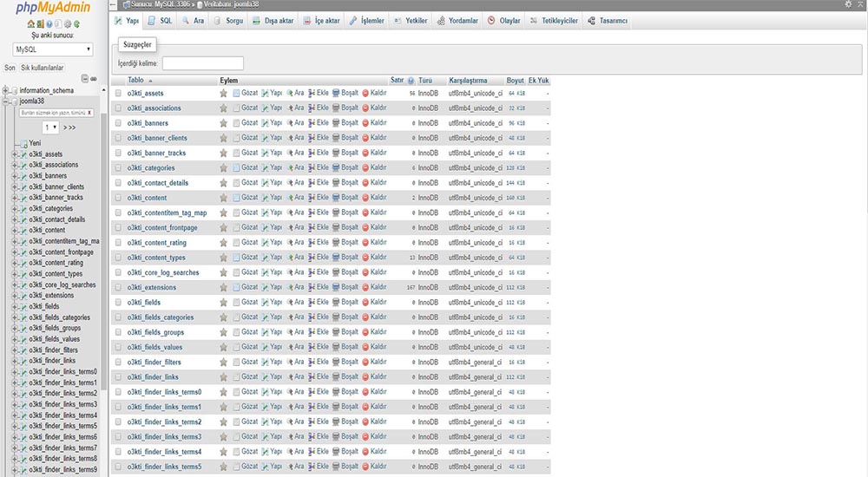Click the page settings gear at top right
The width and height of the screenshot is (868, 477).
(x=848, y=4)
